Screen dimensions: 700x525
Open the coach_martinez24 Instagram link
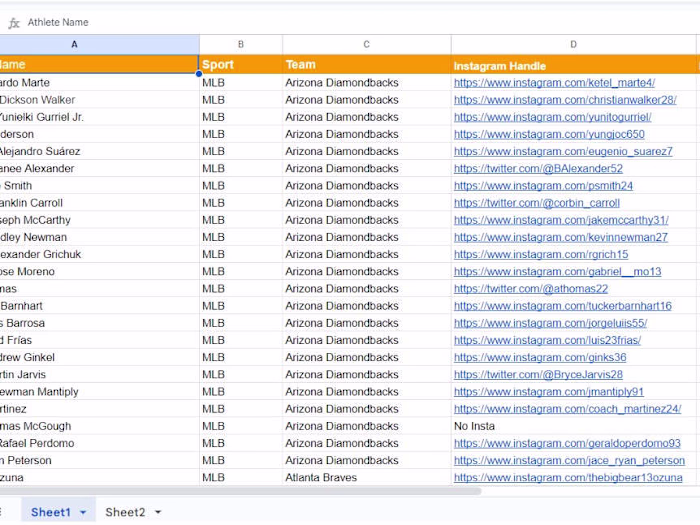pos(567,409)
